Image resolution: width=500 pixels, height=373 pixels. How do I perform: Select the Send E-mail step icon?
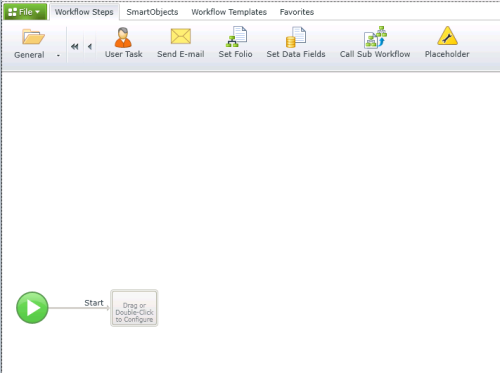(x=181, y=36)
